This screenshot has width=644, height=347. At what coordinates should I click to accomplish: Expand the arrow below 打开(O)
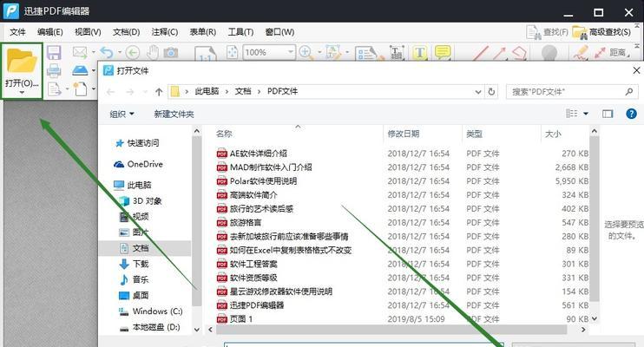click(x=22, y=93)
